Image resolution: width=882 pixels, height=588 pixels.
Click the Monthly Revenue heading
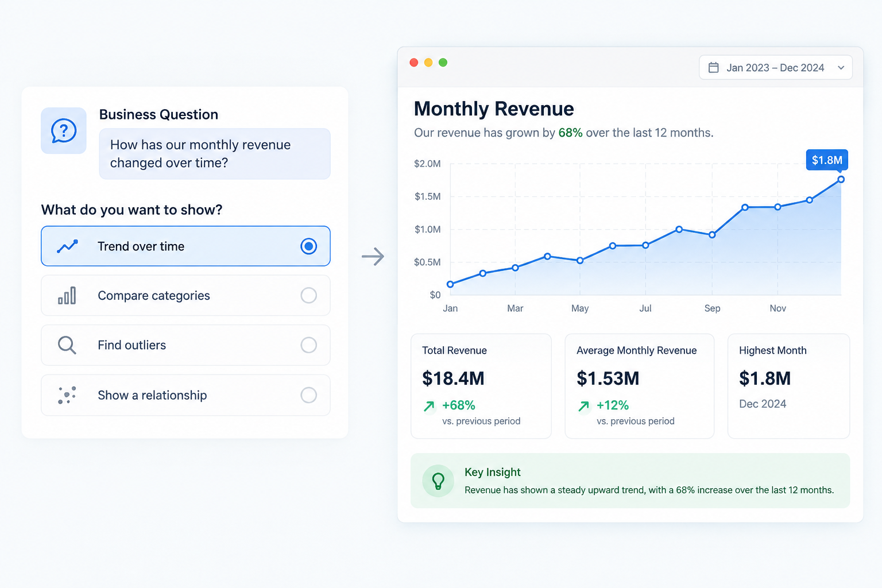pyautogui.click(x=494, y=109)
